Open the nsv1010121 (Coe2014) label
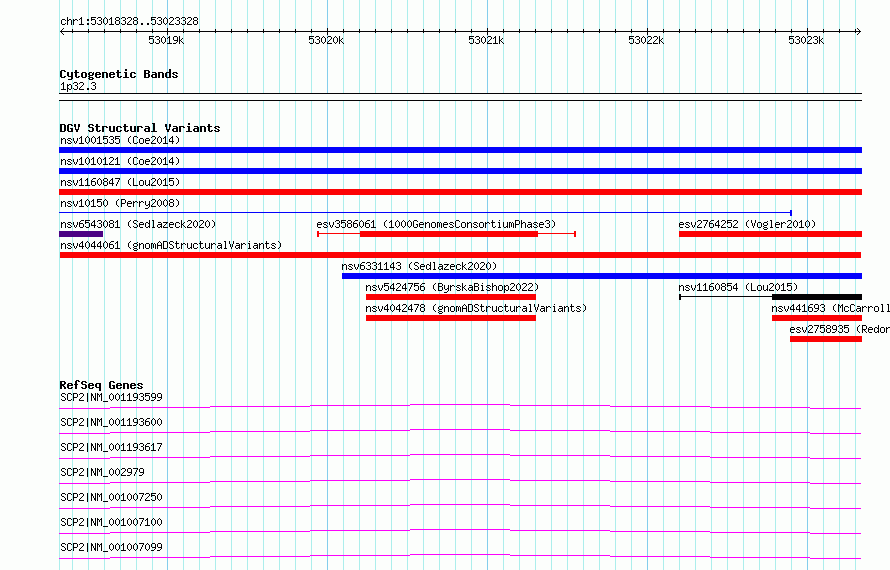Screen dimensions: 890x570 [120, 161]
